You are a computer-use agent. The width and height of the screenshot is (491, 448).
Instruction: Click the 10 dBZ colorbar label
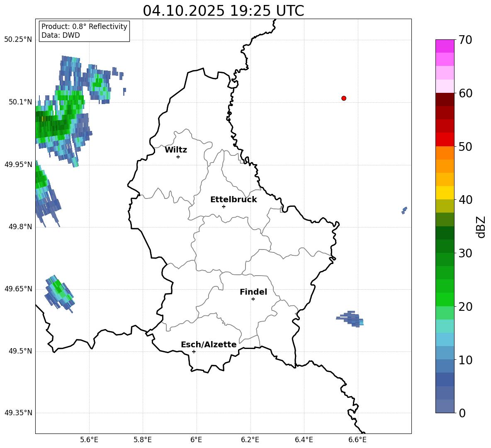click(x=465, y=360)
